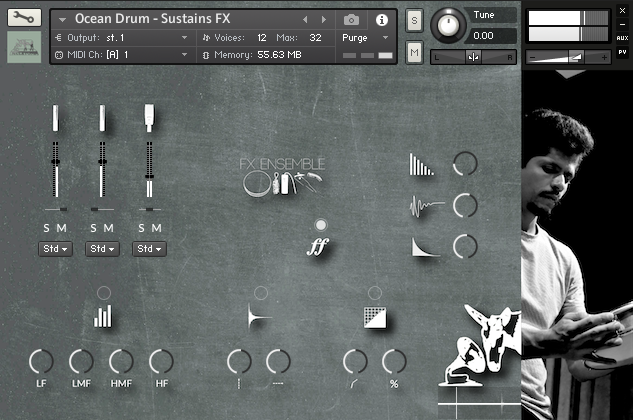This screenshot has height=420, width=633.
Task: Click the second microphone icon
Action: pos(102,118)
